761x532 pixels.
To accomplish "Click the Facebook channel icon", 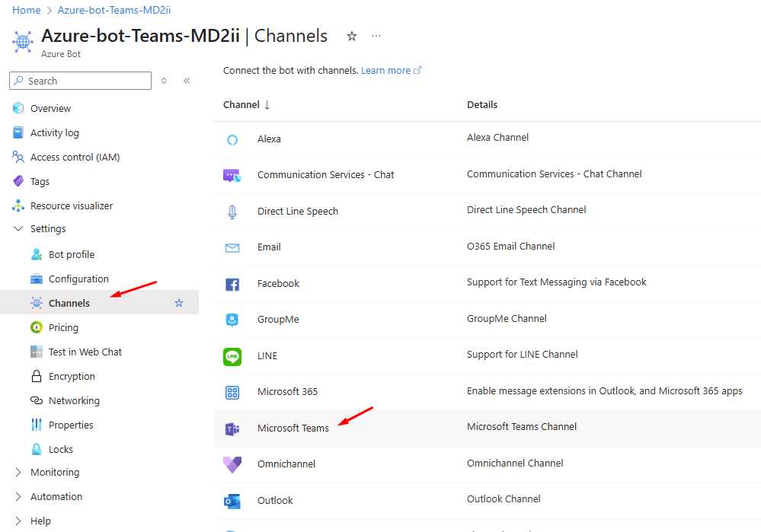I will pos(232,284).
